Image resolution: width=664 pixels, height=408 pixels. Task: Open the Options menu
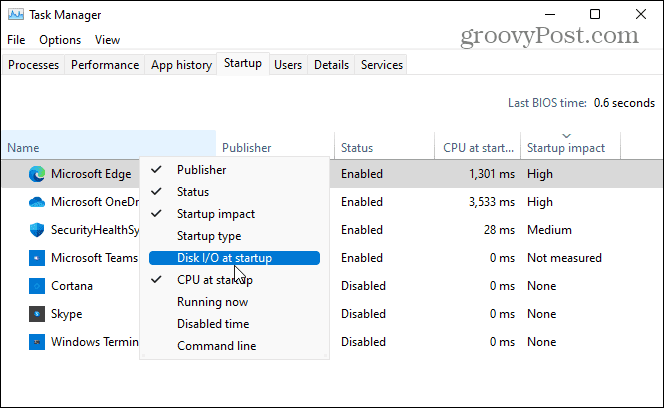click(x=60, y=40)
